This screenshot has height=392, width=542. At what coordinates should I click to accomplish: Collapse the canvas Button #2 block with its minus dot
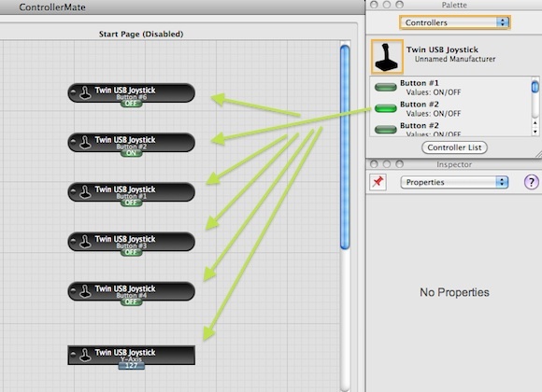tap(73, 142)
